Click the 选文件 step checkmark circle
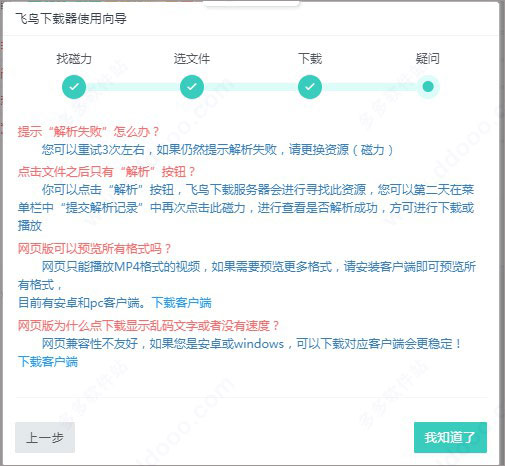505x466 pixels. coord(192,87)
